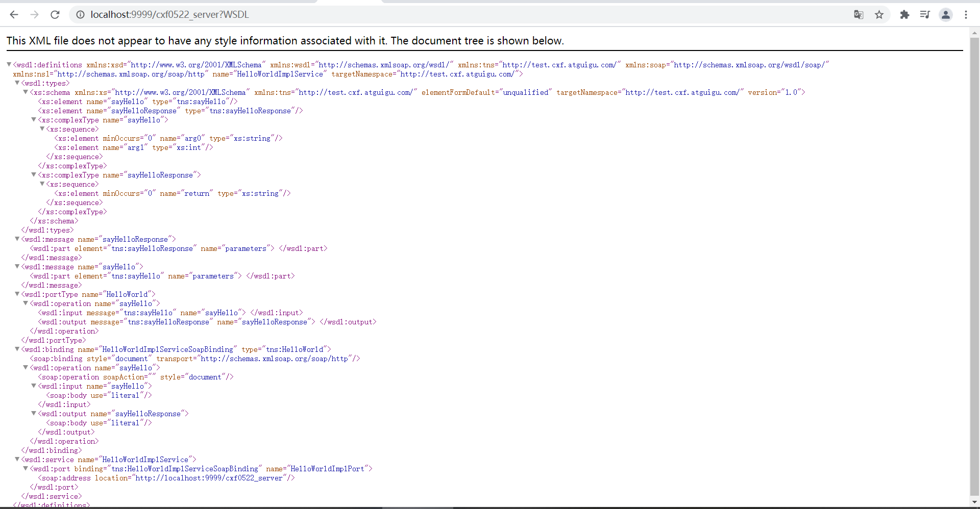This screenshot has width=980, height=509.
Task: Collapse the wsdl:definitions root node
Action: tap(8, 64)
